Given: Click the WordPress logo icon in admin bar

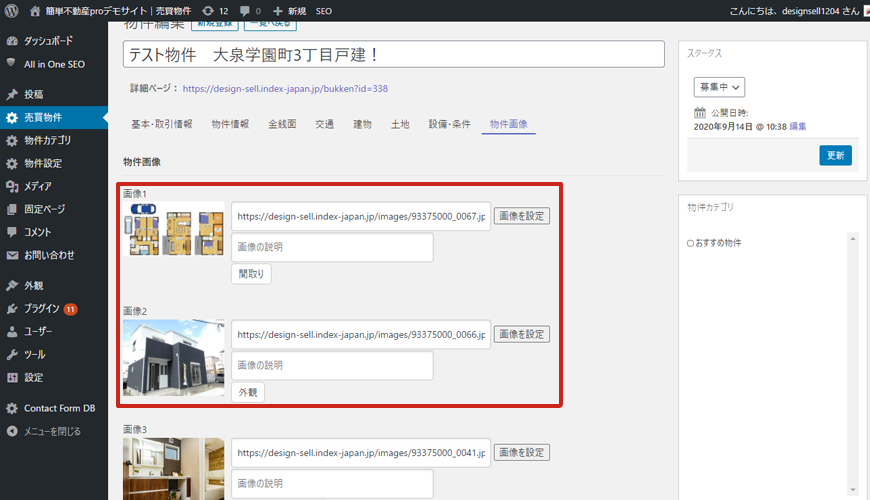Looking at the screenshot, I should point(12,11).
